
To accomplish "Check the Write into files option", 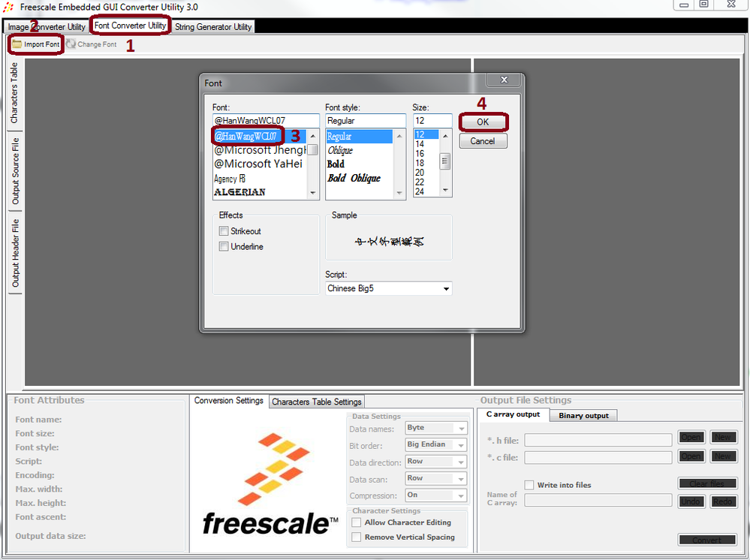I will [529, 485].
